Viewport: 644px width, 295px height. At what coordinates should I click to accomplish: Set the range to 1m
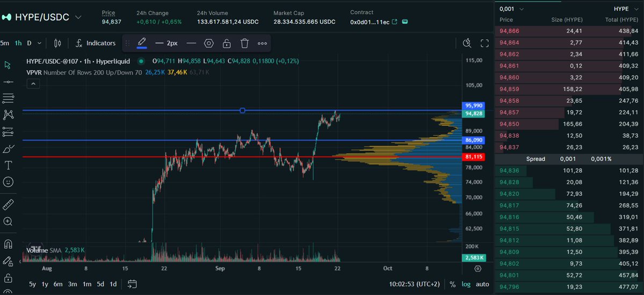[x=86, y=284]
